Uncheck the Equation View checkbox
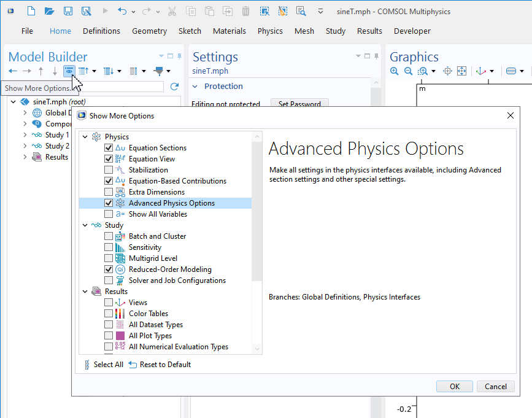 point(109,159)
